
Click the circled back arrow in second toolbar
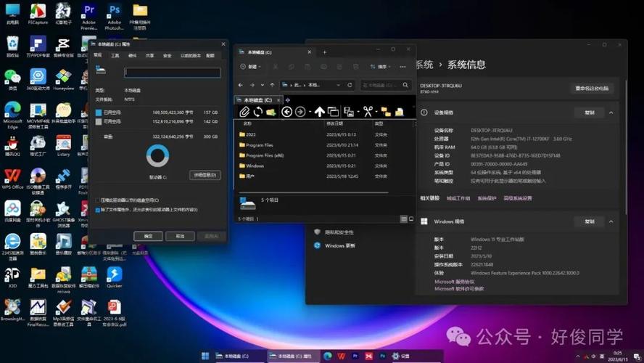point(286,111)
